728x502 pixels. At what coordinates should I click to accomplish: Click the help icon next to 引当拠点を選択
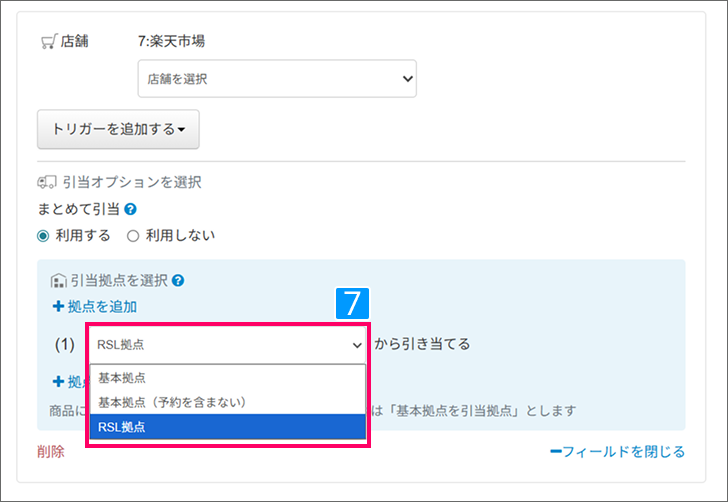178,281
